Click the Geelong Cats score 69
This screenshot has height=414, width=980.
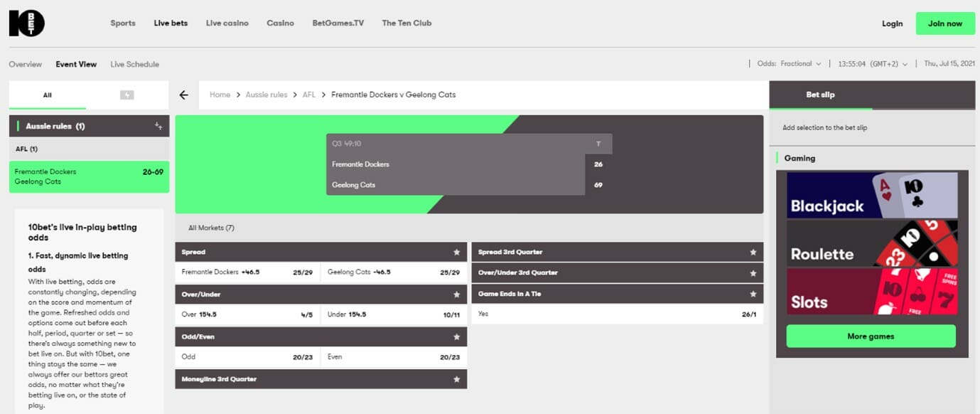point(598,185)
